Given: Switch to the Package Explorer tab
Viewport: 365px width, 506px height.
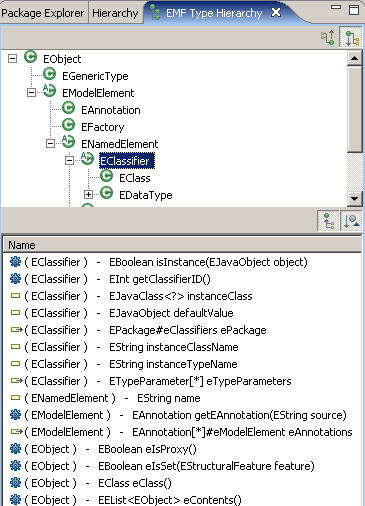Looking at the screenshot, I should [x=43, y=13].
